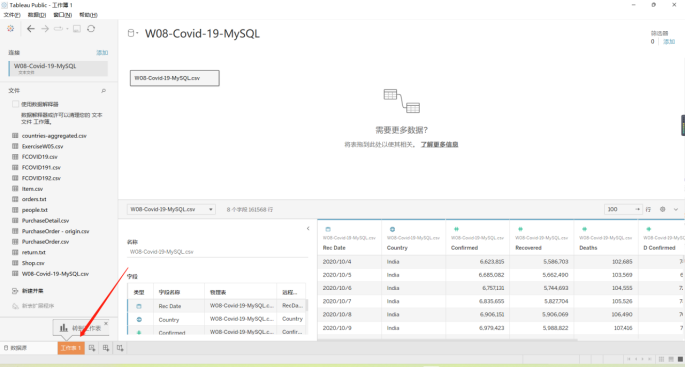The image size is (686, 368).
Task: Click the back arrow in toolbar
Action: [x=31, y=29]
